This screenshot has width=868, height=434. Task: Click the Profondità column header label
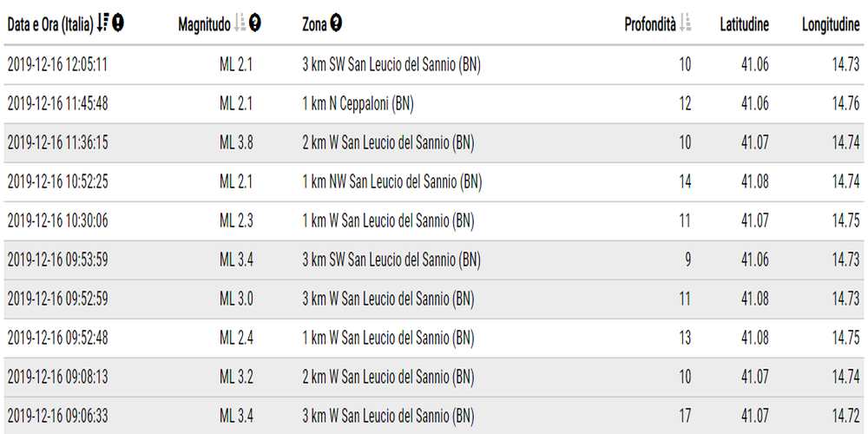click(649, 24)
